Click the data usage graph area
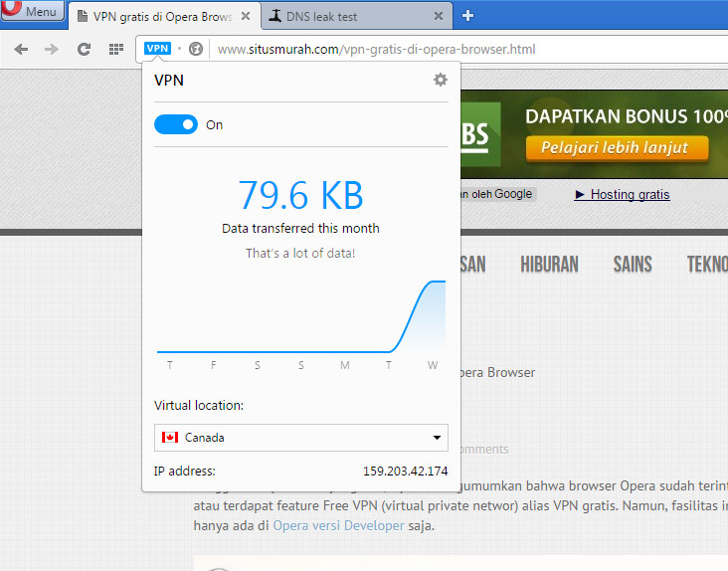Viewport: 728px width, 571px height. (301, 316)
